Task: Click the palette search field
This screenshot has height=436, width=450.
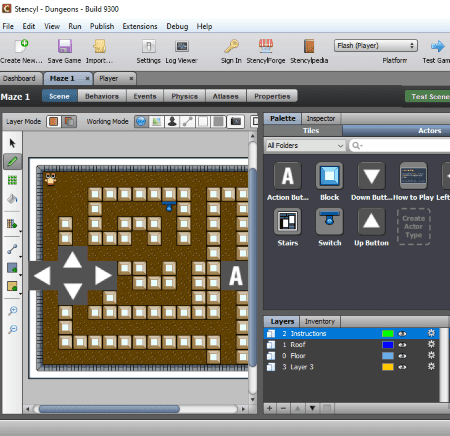Action: pos(400,146)
